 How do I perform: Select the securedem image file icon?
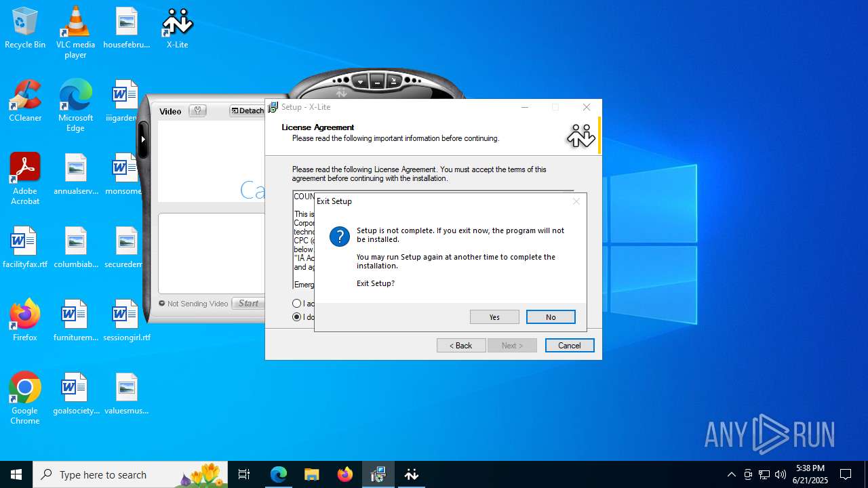pos(124,248)
